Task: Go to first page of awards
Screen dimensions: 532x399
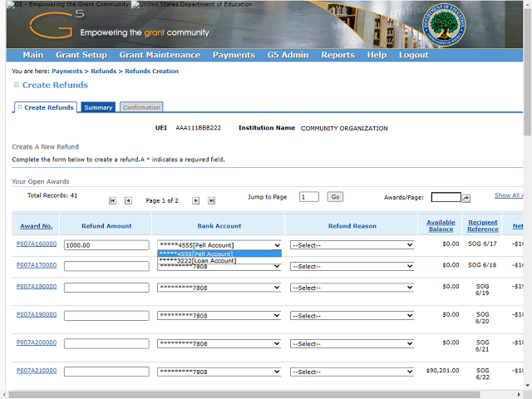Action: pyautogui.click(x=113, y=200)
